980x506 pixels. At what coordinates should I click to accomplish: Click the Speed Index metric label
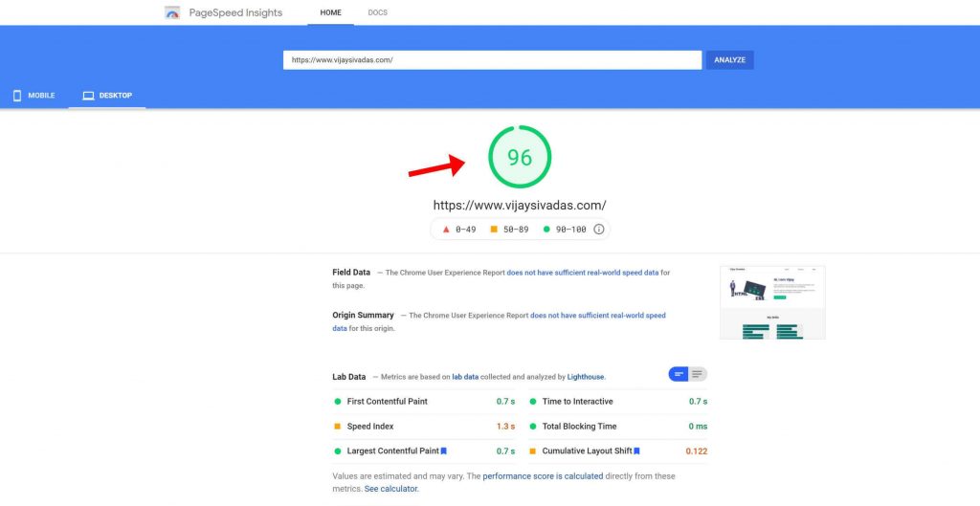coord(370,427)
